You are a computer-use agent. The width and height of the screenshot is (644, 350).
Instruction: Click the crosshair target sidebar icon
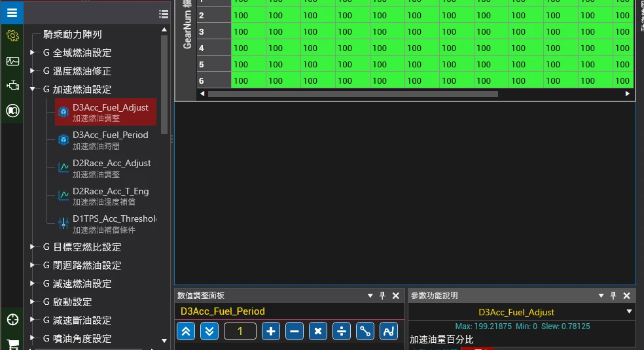12,320
